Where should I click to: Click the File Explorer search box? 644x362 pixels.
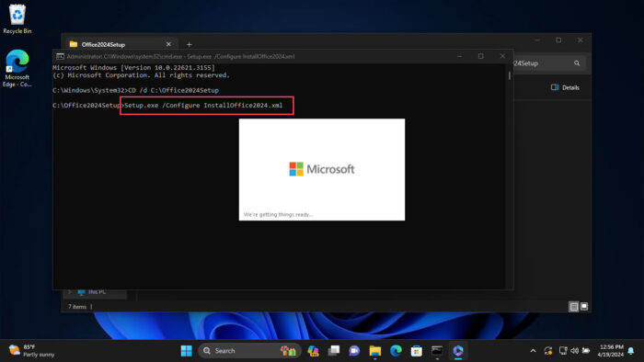pos(548,63)
